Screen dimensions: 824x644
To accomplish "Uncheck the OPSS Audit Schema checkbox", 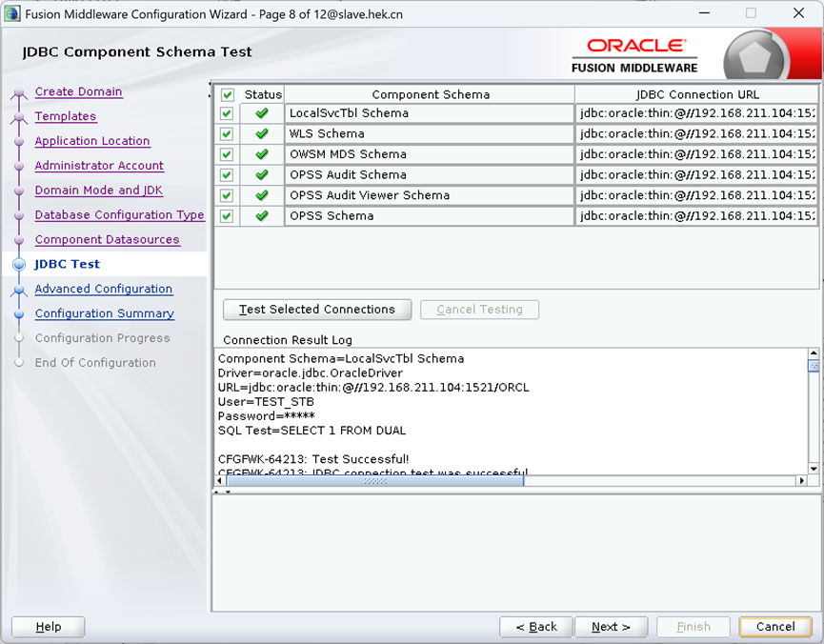I will (227, 175).
